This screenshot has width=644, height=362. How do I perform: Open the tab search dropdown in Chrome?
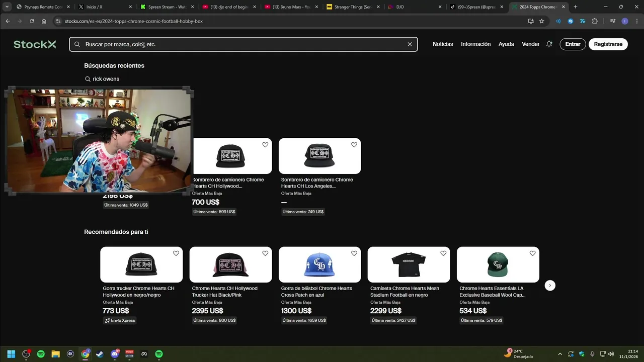(7, 7)
